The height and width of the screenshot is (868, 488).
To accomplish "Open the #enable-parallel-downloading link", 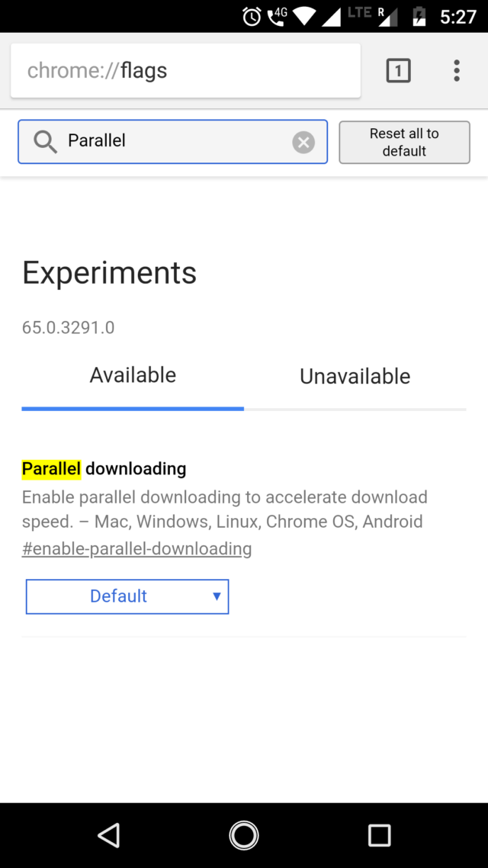I will coord(137,548).
